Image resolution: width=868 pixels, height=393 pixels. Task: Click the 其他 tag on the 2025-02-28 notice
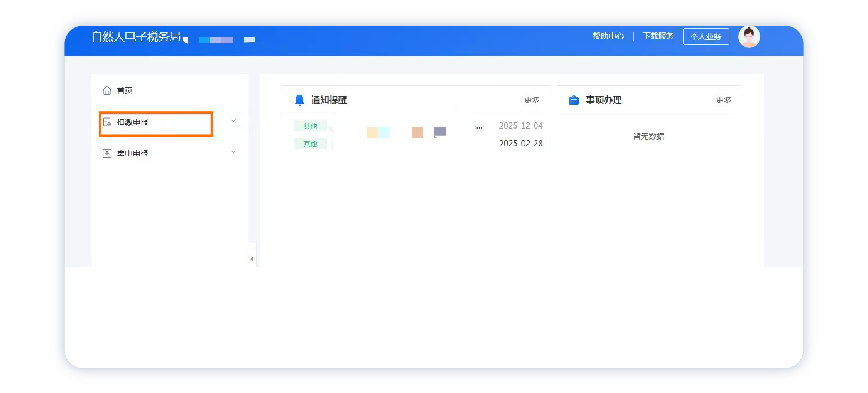pos(310,144)
